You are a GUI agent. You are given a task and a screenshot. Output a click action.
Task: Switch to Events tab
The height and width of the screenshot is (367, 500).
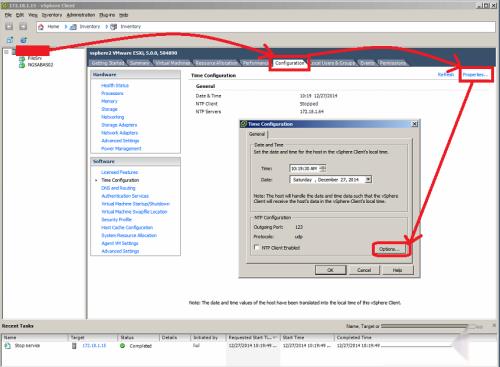367,63
